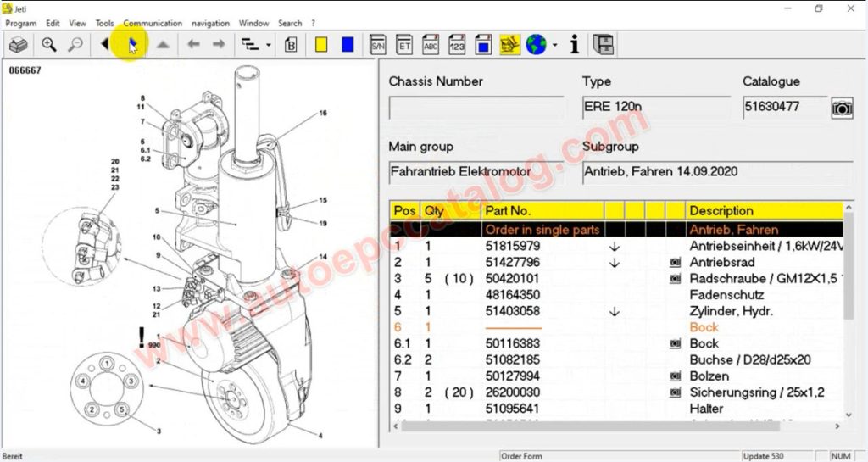This screenshot has width=868, height=462.
Task: Open the Communication menu
Action: point(153,23)
